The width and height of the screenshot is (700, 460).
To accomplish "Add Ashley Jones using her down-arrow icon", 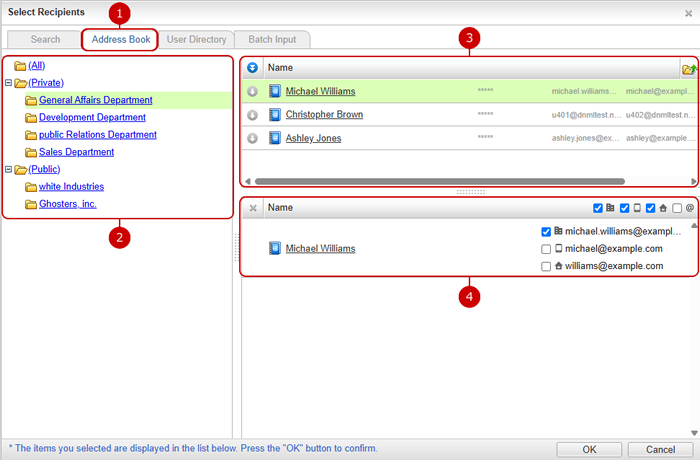I will 252,138.
